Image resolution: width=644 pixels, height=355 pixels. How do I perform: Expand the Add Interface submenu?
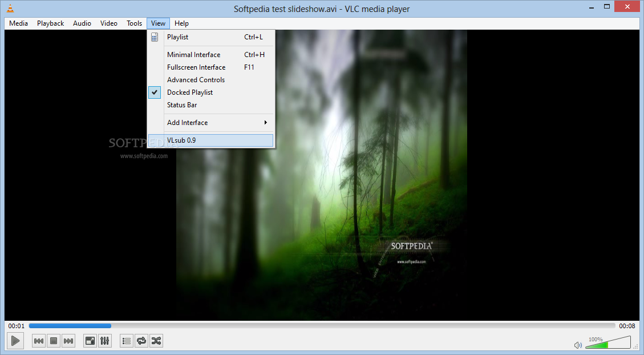pyautogui.click(x=210, y=123)
